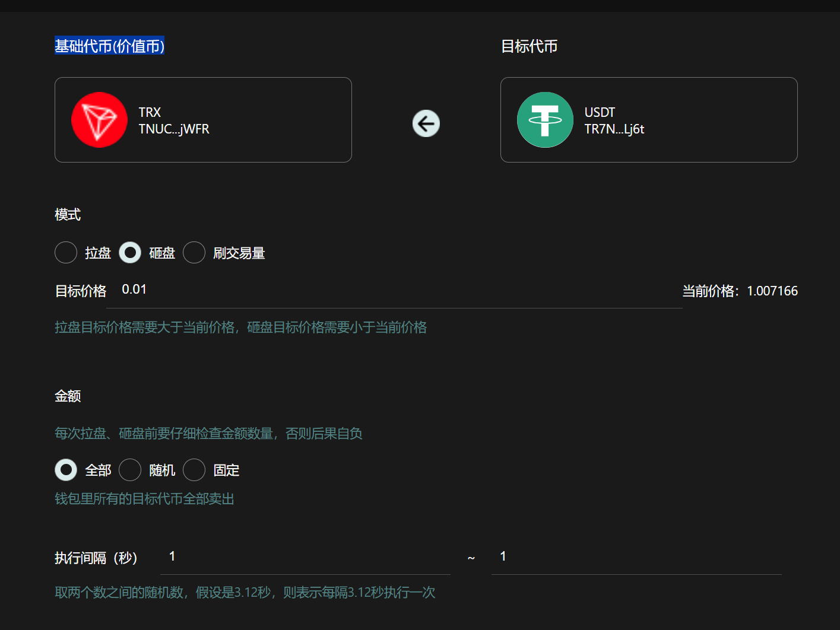Select 随机 amount radio button

pos(130,470)
